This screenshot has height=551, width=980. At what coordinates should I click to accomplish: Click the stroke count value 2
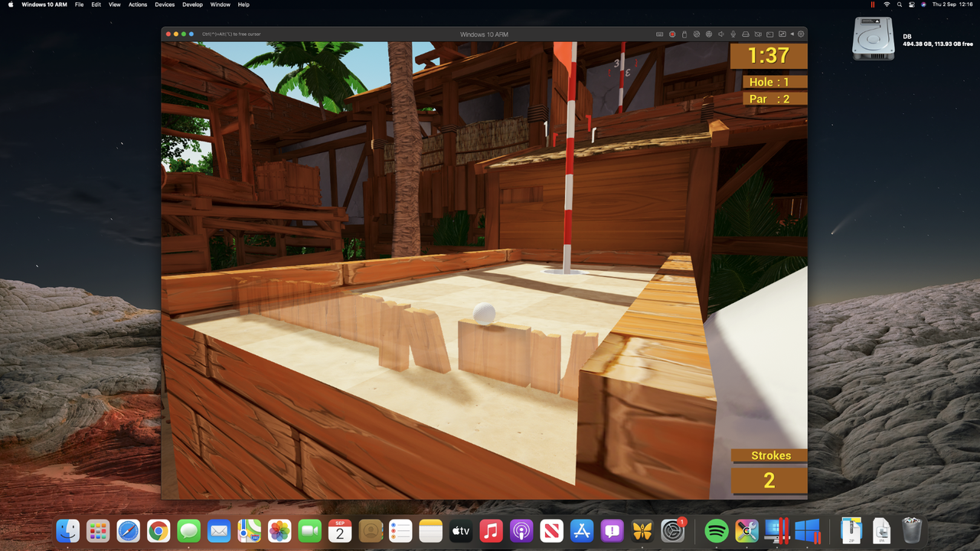769,481
